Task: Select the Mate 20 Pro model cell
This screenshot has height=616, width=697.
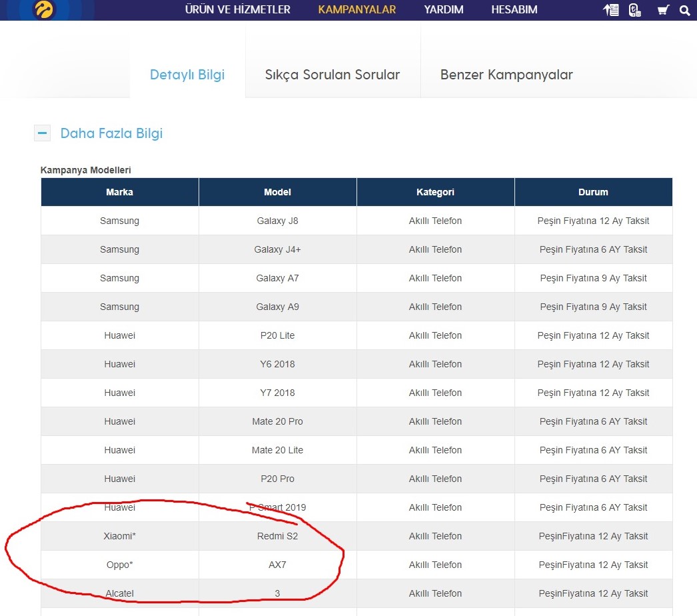Action: coord(277,421)
